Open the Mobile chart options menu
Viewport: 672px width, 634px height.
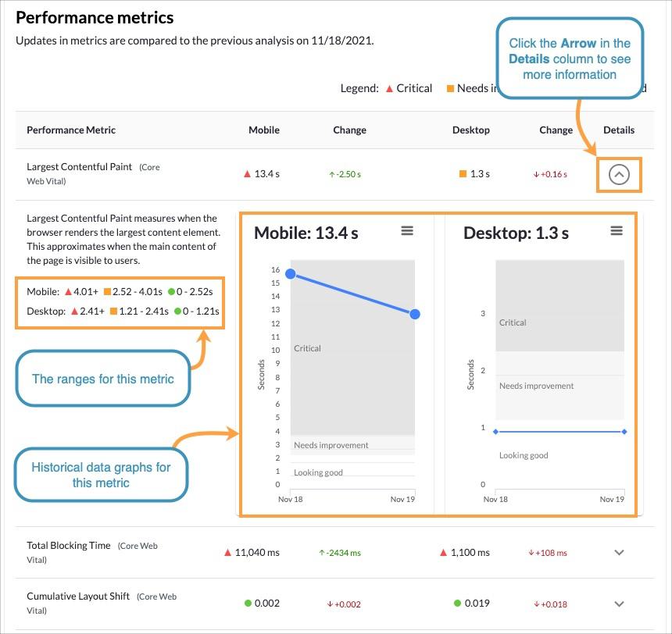(407, 230)
